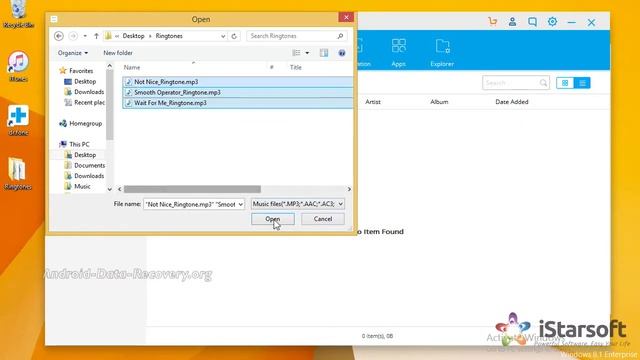Open dr.fone desktop shortcut
The height and width of the screenshot is (360, 640).
[x=18, y=120]
